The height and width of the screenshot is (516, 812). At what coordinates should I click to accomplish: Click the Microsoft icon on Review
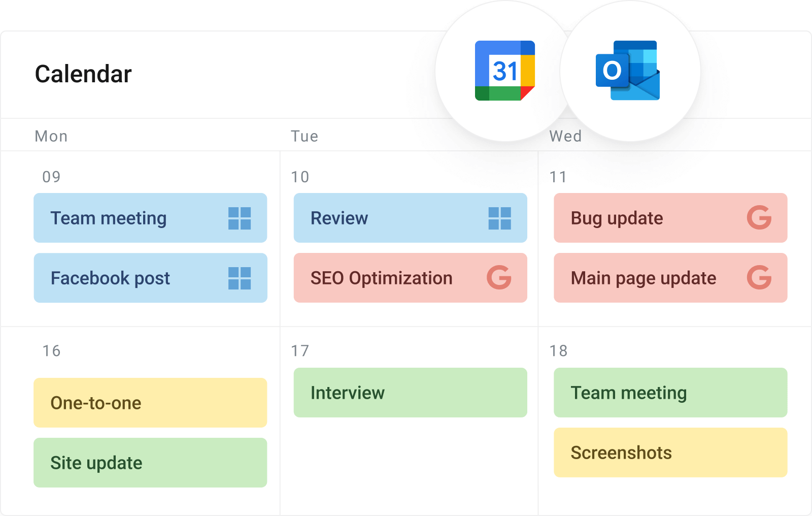[500, 218]
